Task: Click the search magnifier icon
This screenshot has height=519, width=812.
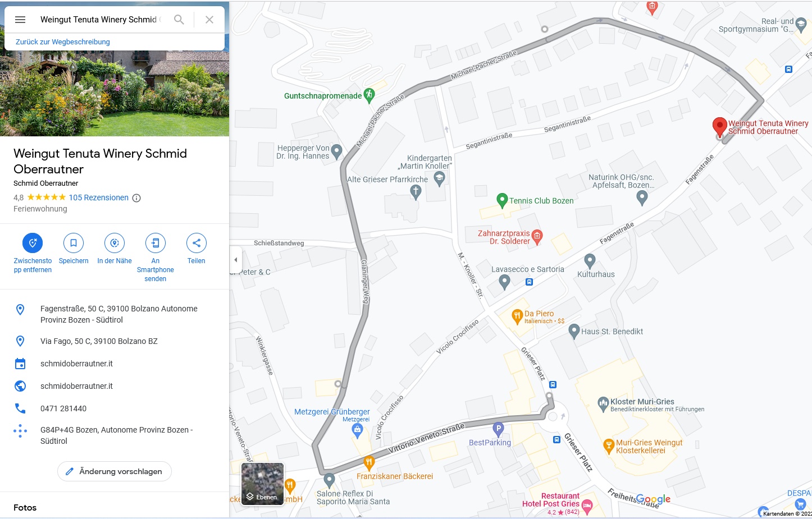Action: tap(179, 20)
